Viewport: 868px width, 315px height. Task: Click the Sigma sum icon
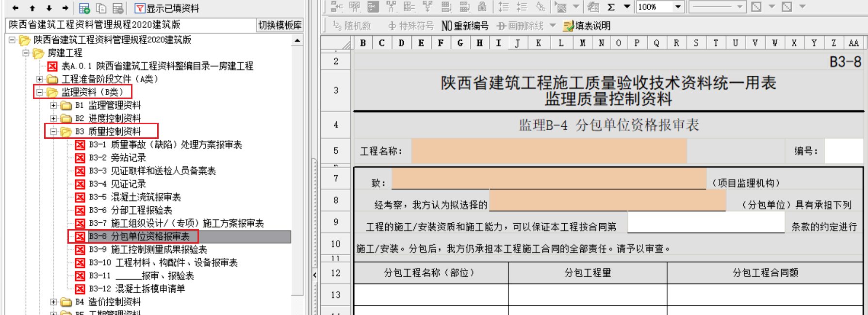(x=611, y=7)
